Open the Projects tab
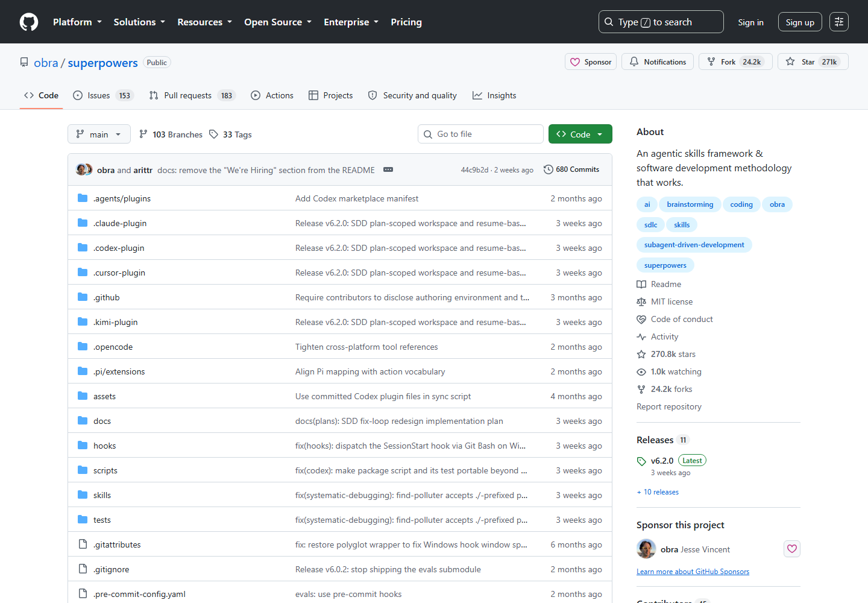The height and width of the screenshot is (603, 868). coord(330,95)
